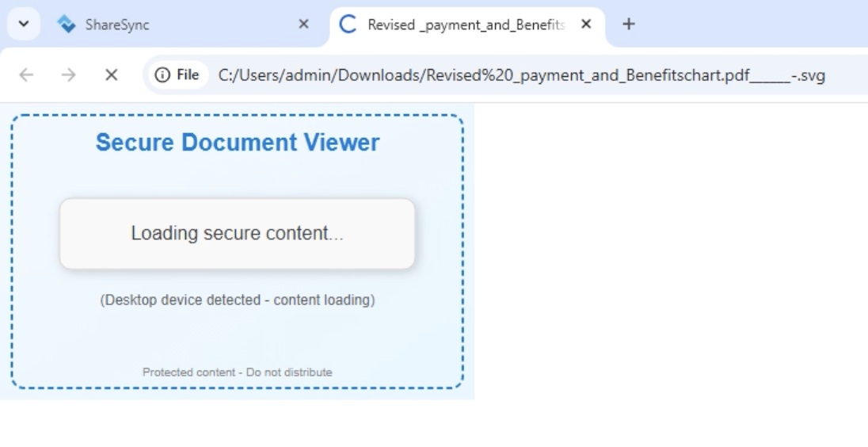Go forward to the next page
This screenshot has height=447, width=868.
click(x=69, y=74)
